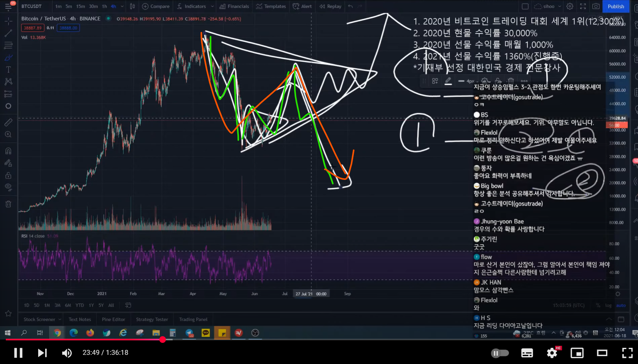Open the sihoo saved layout dropdown
The image size is (638, 364).
coord(548,6)
